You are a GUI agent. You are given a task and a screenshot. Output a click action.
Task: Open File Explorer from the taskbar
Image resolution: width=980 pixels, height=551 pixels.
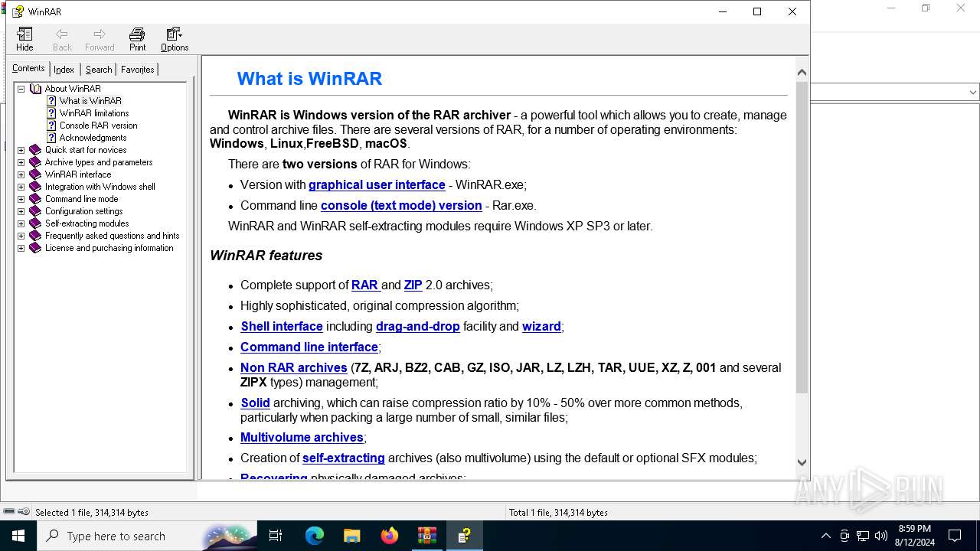(x=352, y=536)
